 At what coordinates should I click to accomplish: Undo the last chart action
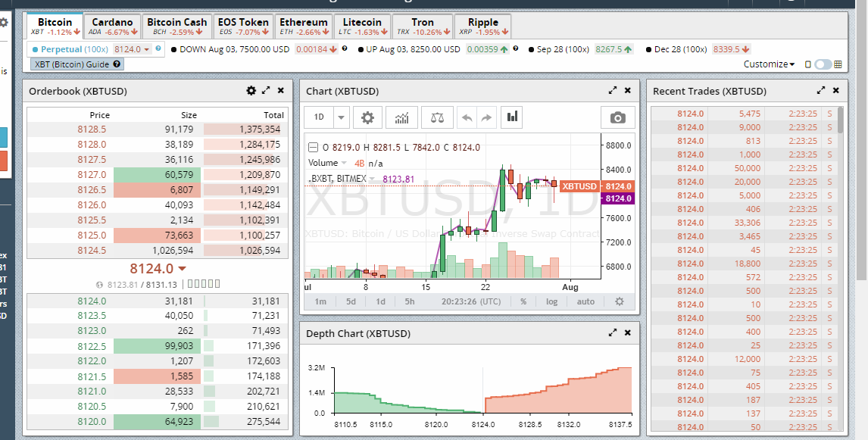click(467, 117)
